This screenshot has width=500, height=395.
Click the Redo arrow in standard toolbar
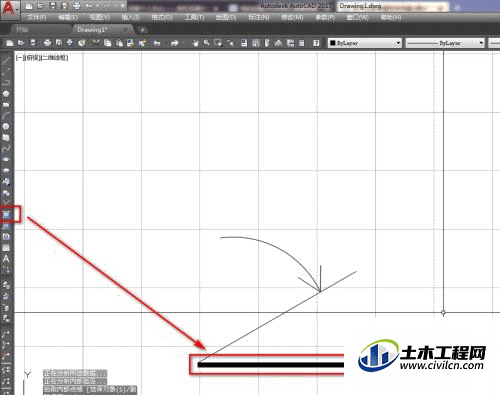coord(175,43)
